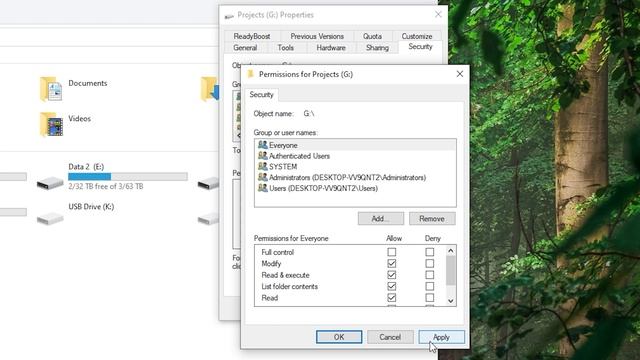The width and height of the screenshot is (640, 360).
Task: Click the drive icon in Properties title bar
Action: [x=229, y=16]
